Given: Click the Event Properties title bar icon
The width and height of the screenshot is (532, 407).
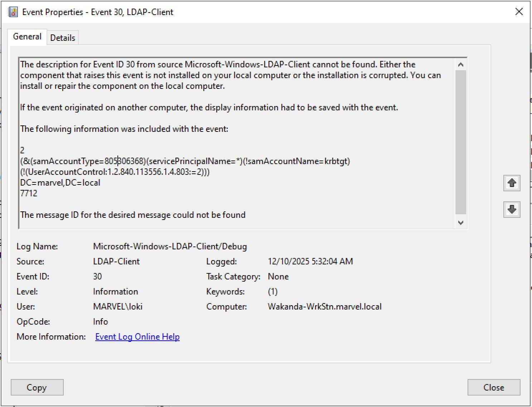Looking at the screenshot, I should tap(13, 12).
